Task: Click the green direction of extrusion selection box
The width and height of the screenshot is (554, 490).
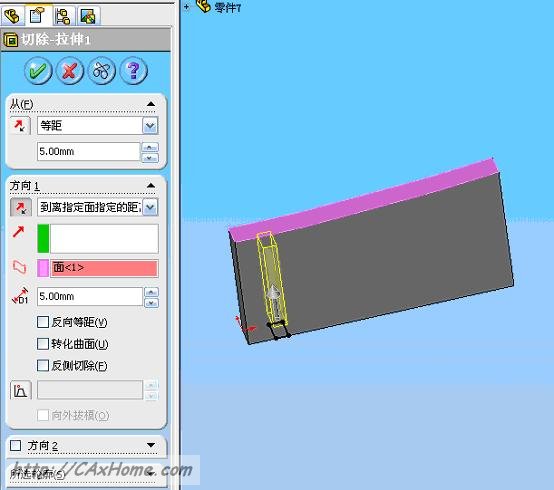Action: pos(98,238)
